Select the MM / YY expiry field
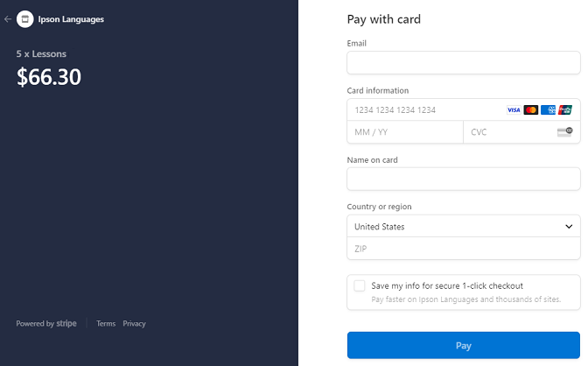The image size is (588, 366). tap(405, 132)
